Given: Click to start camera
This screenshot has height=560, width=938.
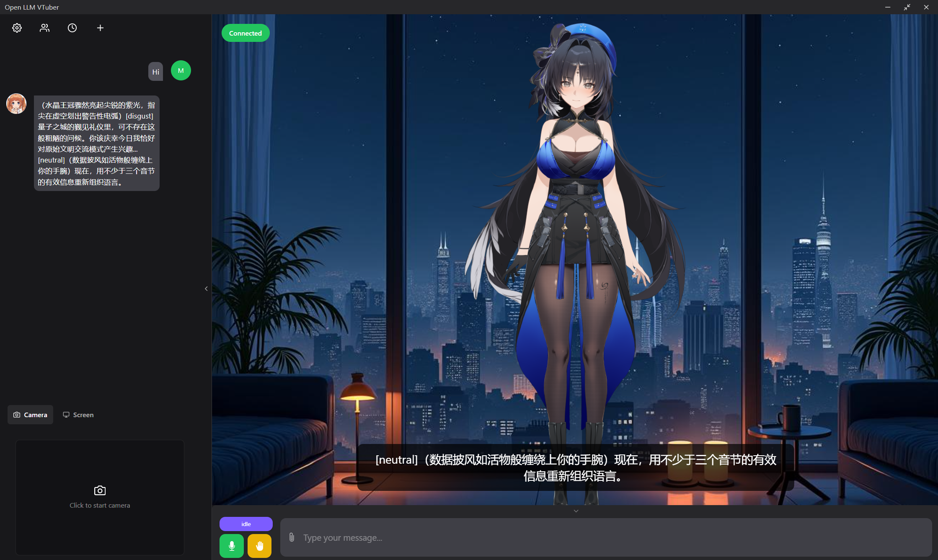Looking at the screenshot, I should (x=100, y=498).
